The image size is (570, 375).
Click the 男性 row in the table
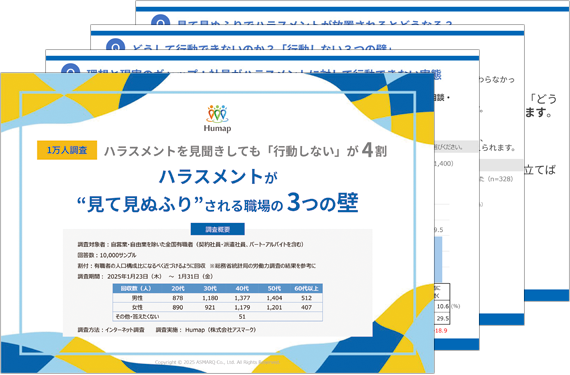[x=217, y=298]
